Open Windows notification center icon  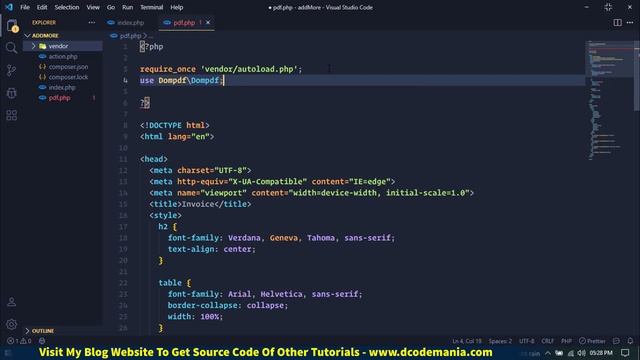(625, 353)
